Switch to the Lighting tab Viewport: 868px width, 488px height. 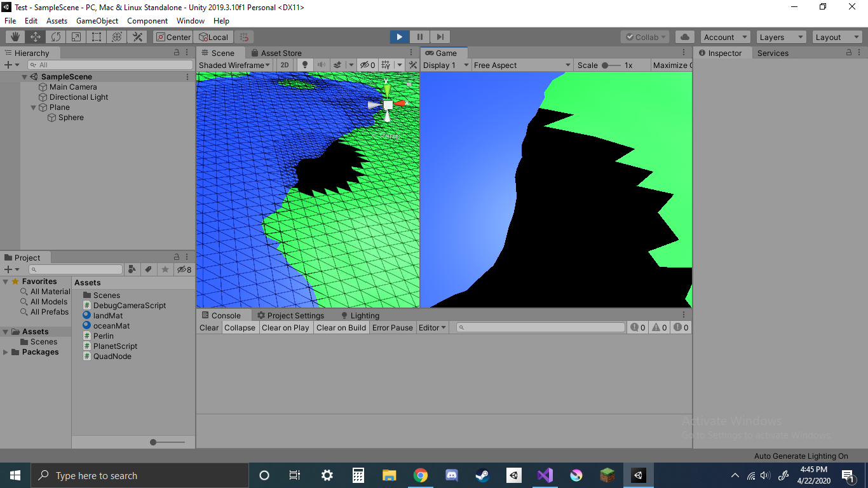tap(360, 315)
